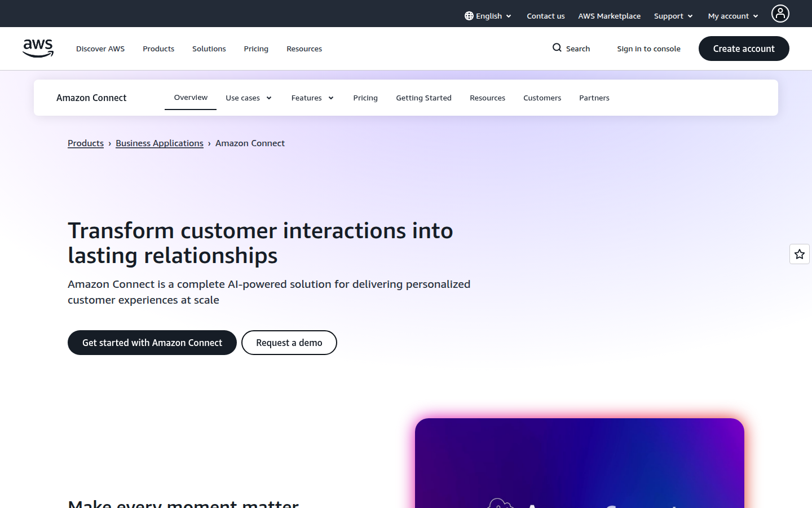Click Get started with Amazon Connect
The image size is (812, 508).
point(152,343)
